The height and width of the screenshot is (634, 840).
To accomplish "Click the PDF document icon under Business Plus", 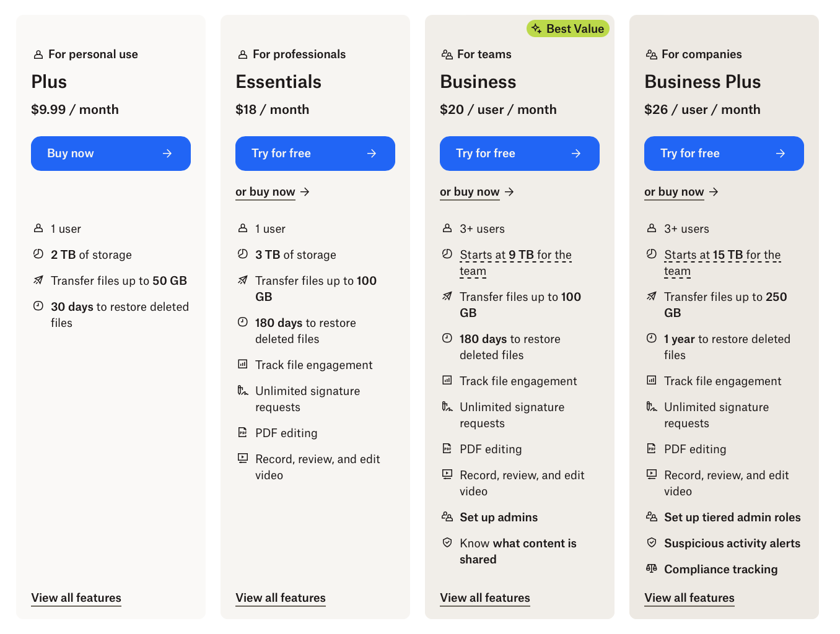I will coord(652,448).
